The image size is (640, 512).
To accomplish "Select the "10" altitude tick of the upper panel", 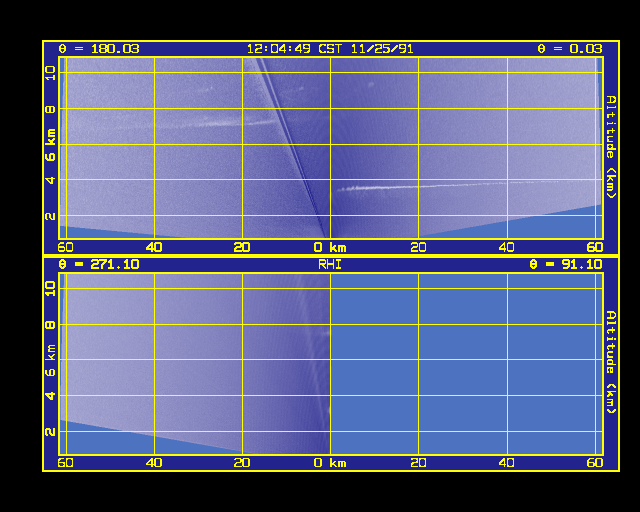I will click(x=51, y=73).
